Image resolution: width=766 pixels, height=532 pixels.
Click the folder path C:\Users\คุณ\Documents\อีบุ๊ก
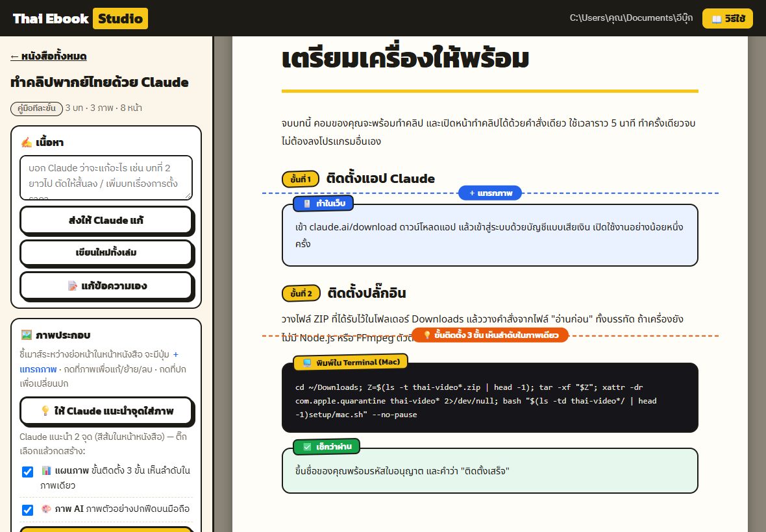tap(631, 18)
